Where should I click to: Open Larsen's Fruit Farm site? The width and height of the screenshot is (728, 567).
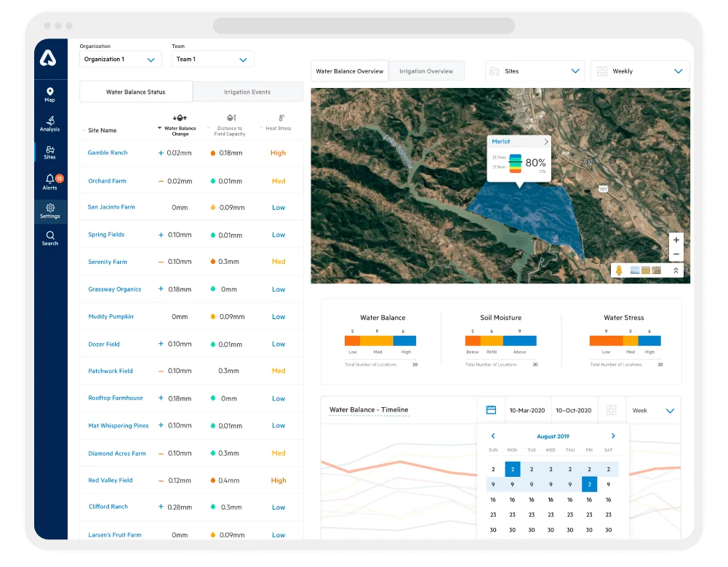(115, 534)
